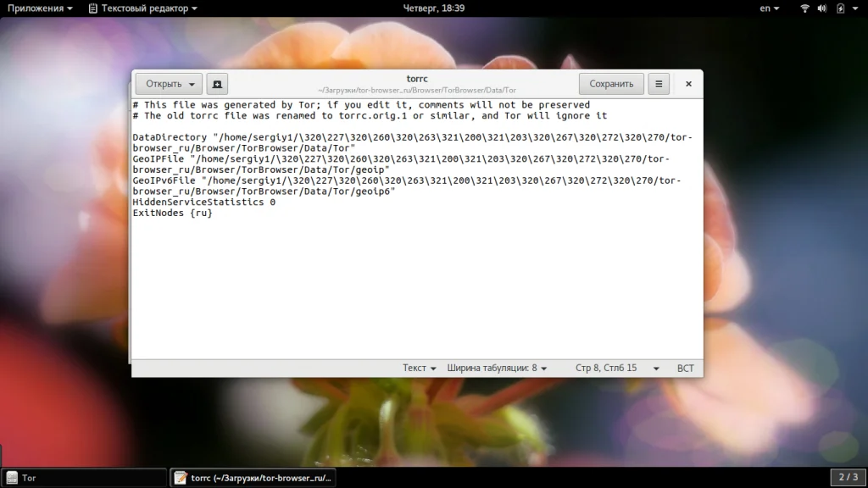Image resolution: width=868 pixels, height=488 pixels.
Task: Open the Текстовый редактор app menu
Action: click(142, 8)
